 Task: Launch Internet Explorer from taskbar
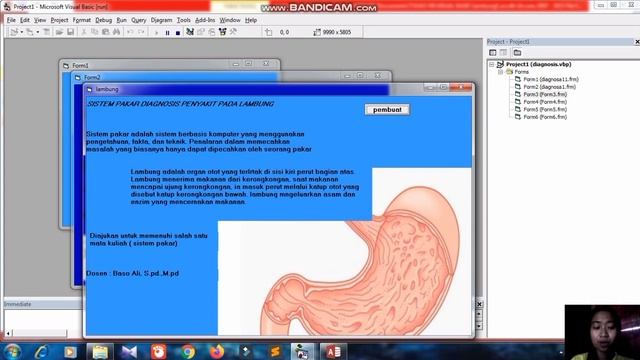42,351
